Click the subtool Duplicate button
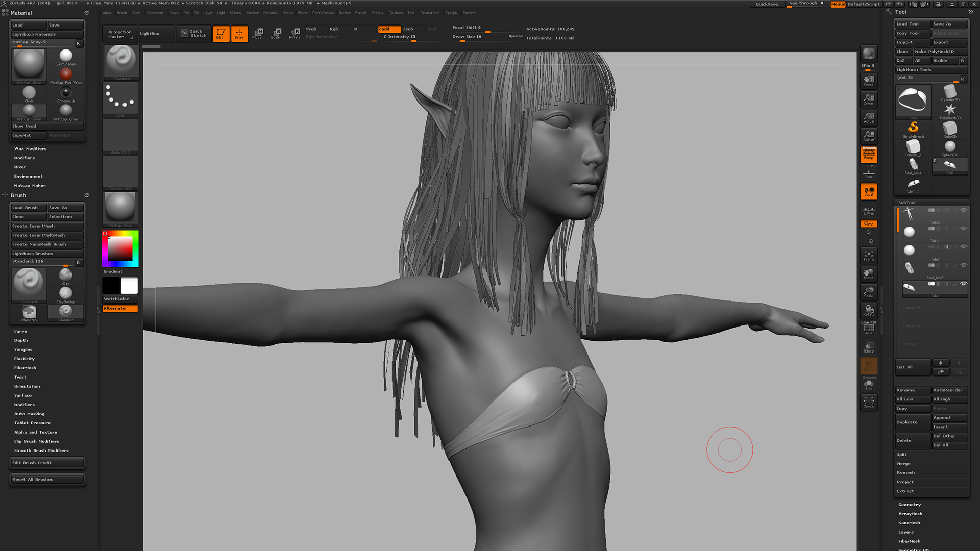The height and width of the screenshot is (551, 980). 913,422
